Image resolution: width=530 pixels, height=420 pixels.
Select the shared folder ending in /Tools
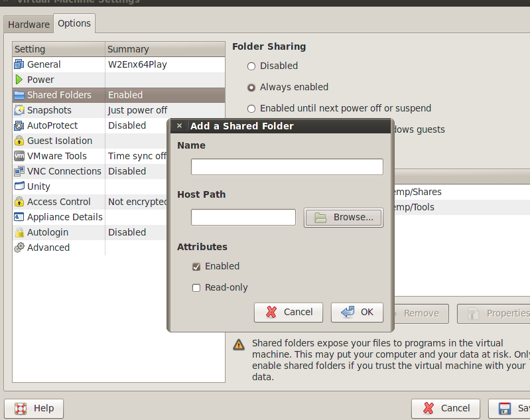point(462,207)
